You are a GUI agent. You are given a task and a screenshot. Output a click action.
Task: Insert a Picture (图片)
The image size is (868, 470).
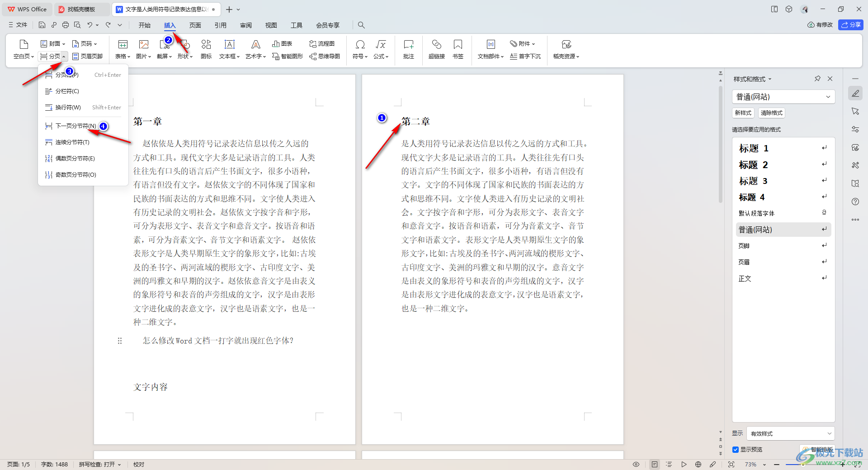(143, 49)
